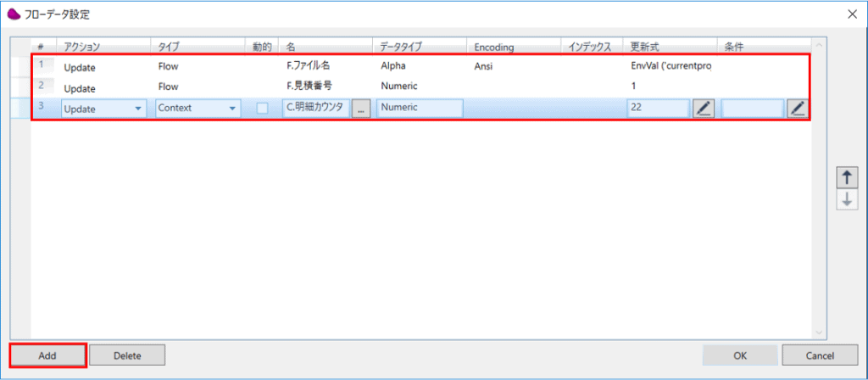Click the update expression field containing 22
Image resolution: width=868 pixels, height=380 pixels.
657,109
